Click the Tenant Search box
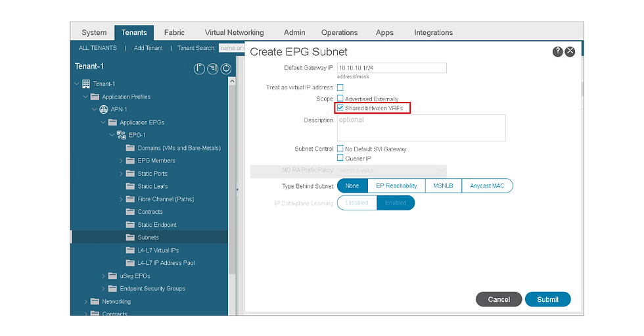644x336 pixels. [x=231, y=48]
